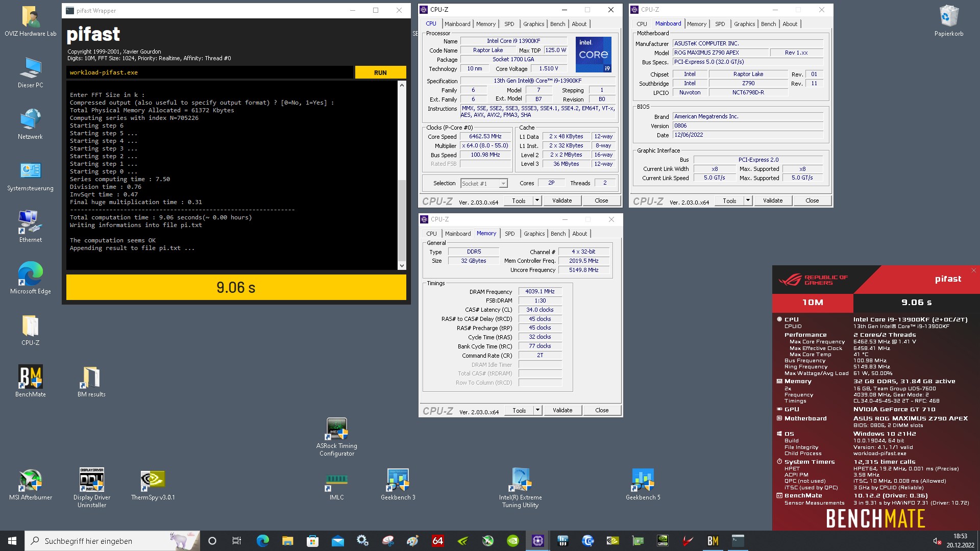Switch to SPD tab in CPU tab CPU-Z window
This screenshot has width=980, height=551.
509,24
